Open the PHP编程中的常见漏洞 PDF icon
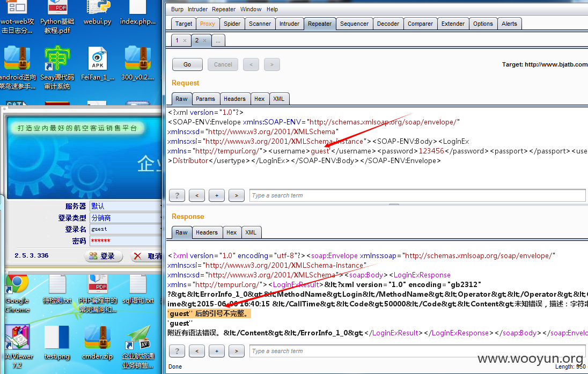The height and width of the screenshot is (374, 588). pyautogui.click(x=98, y=294)
